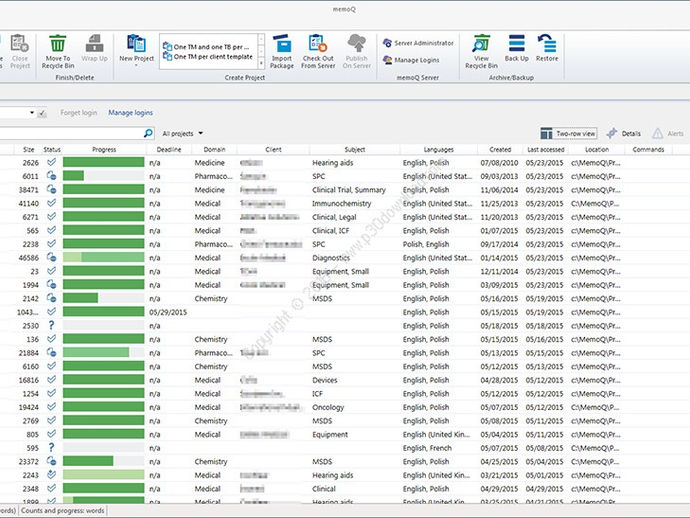Open Server Administrator
690x518 pixels.
click(418, 43)
